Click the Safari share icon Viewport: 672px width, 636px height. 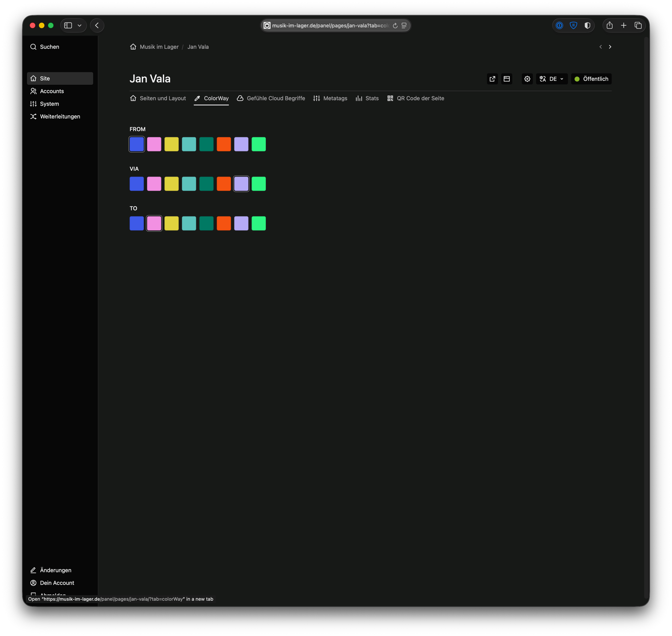pos(609,26)
